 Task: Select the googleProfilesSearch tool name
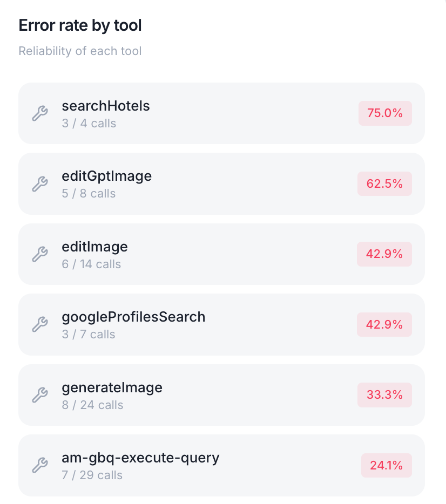[133, 317]
